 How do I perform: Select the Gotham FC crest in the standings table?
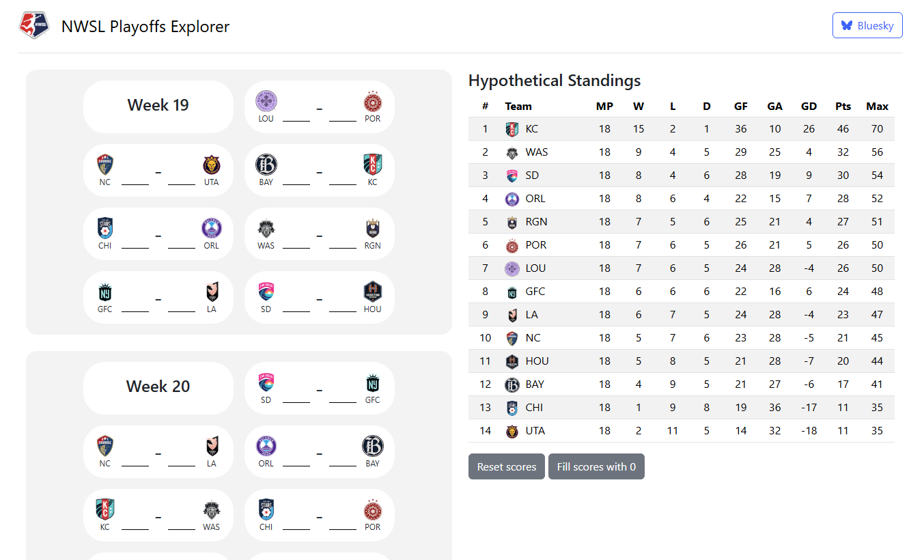click(512, 291)
